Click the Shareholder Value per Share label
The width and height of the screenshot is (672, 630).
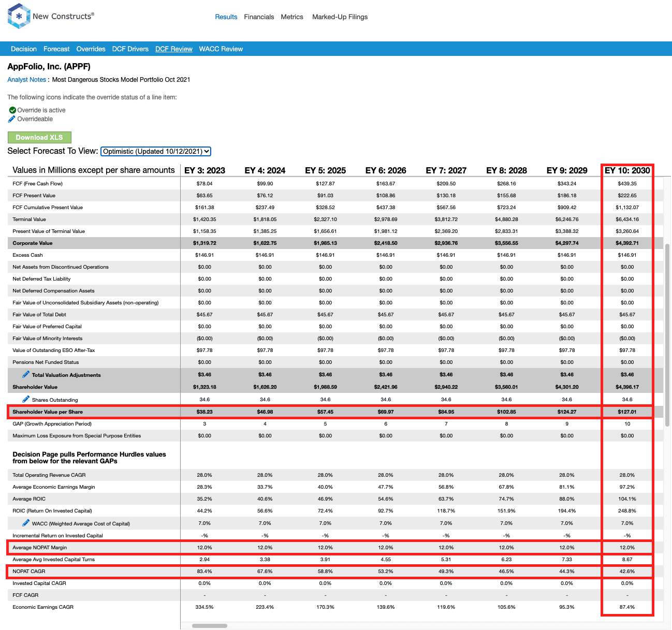coord(48,412)
